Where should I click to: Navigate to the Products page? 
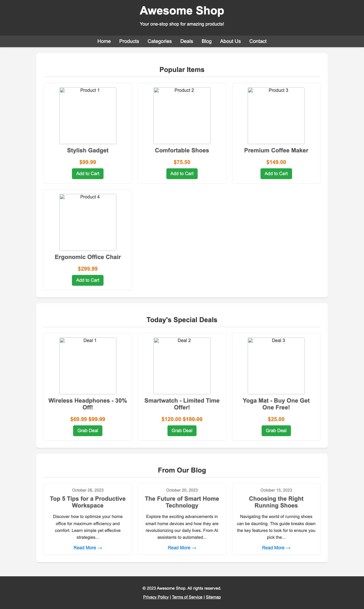(x=129, y=41)
